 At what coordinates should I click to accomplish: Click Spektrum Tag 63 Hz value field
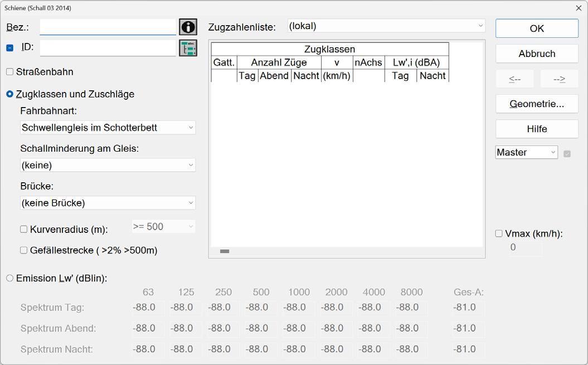click(148, 308)
